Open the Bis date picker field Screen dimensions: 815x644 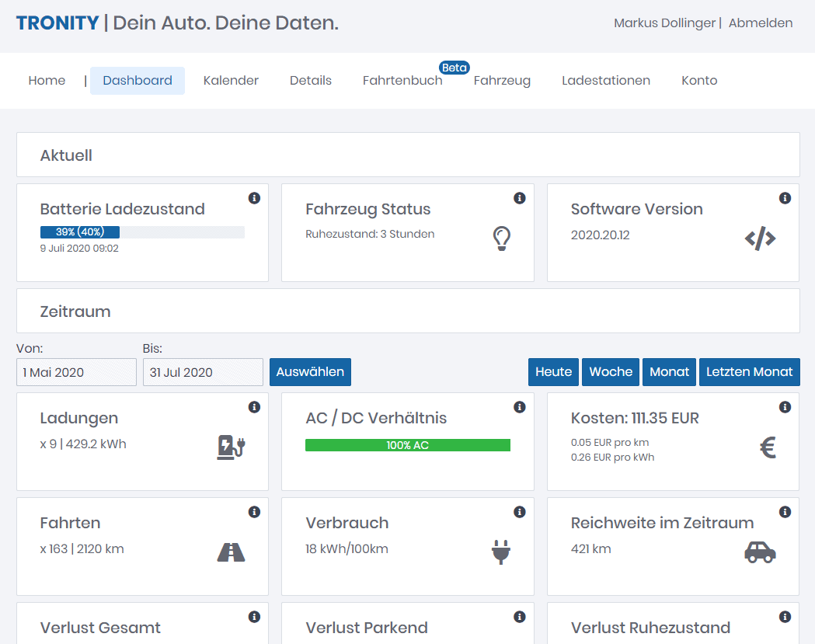click(203, 373)
